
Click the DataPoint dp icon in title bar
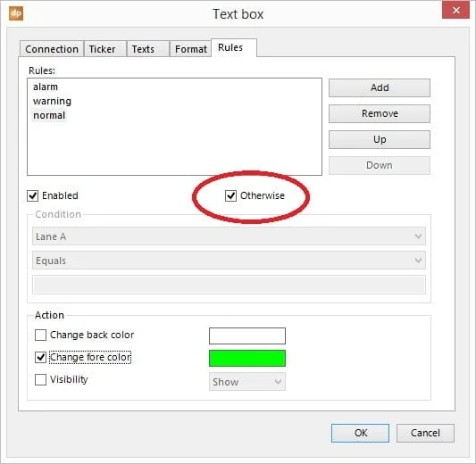coord(16,13)
